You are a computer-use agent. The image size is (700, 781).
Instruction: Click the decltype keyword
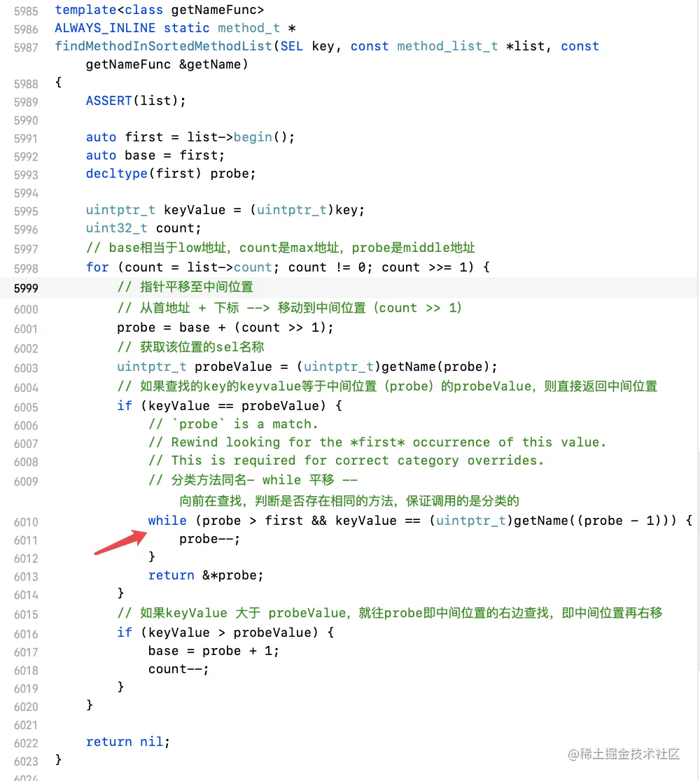pos(117,174)
